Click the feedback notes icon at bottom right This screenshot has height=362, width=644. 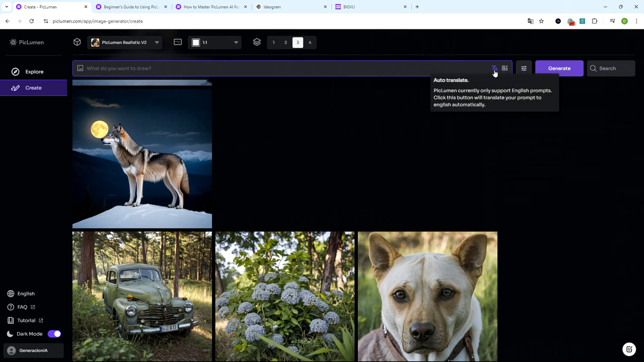pos(629,349)
